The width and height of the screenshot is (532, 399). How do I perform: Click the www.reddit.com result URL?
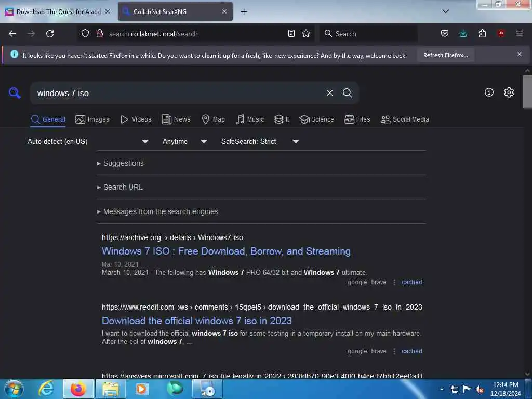[262, 308]
